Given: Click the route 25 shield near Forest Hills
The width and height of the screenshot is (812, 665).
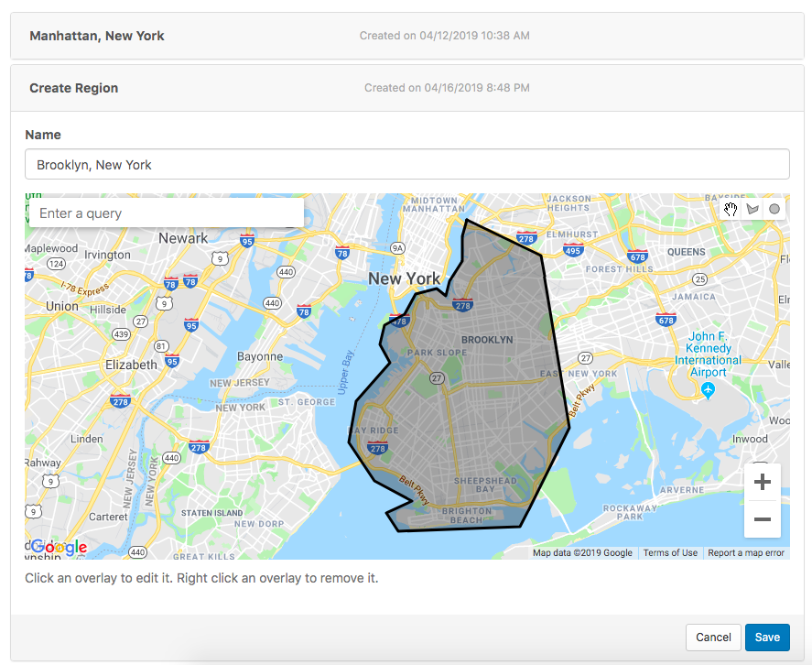Looking at the screenshot, I should [699, 279].
